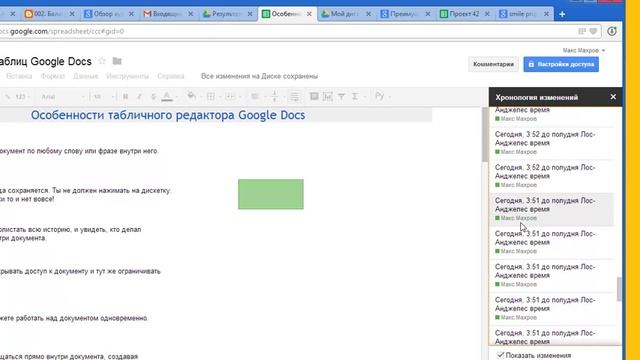Click the merge cells tool

pos(231,97)
